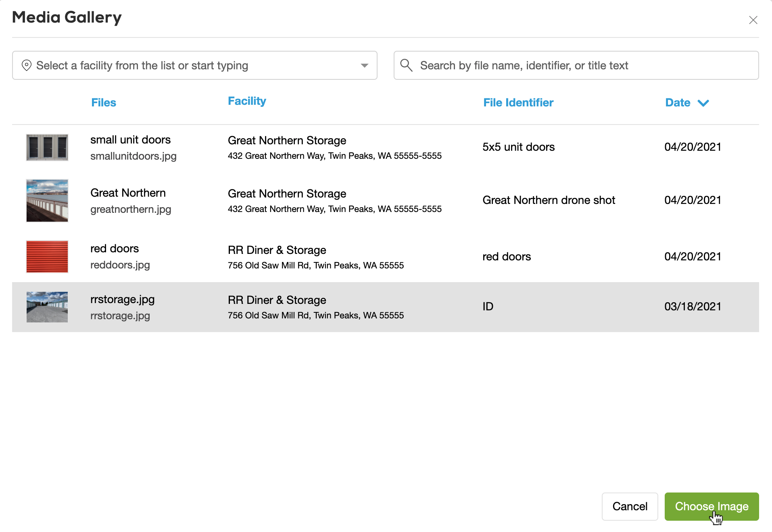This screenshot has height=532, width=772.
Task: Click the magnifying glass search icon
Action: tap(406, 65)
